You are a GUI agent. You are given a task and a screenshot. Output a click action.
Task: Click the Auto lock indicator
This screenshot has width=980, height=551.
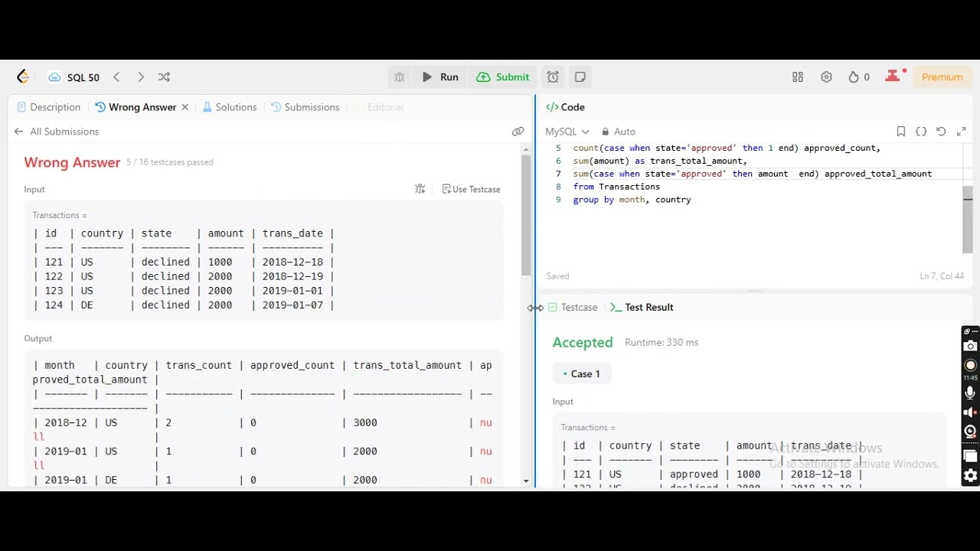619,132
